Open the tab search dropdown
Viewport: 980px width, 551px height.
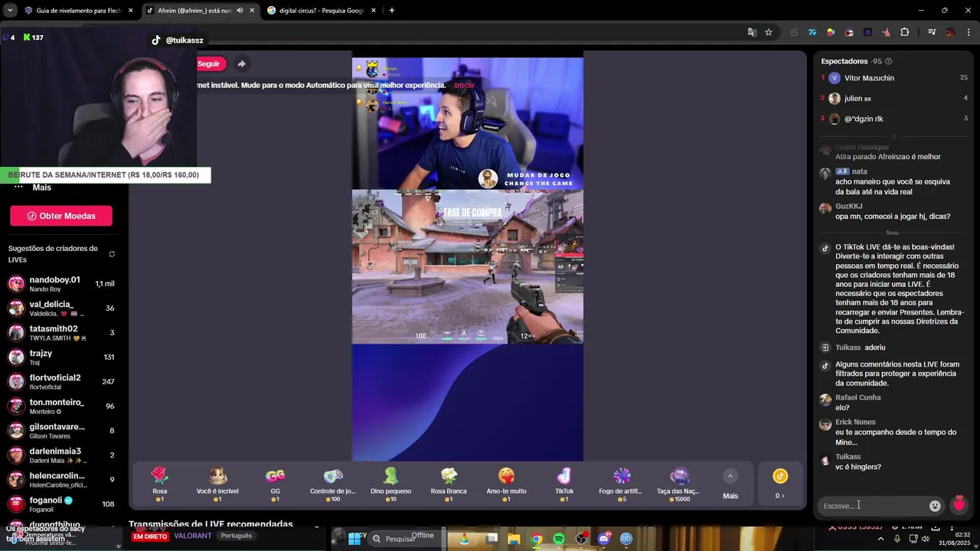coord(10,11)
